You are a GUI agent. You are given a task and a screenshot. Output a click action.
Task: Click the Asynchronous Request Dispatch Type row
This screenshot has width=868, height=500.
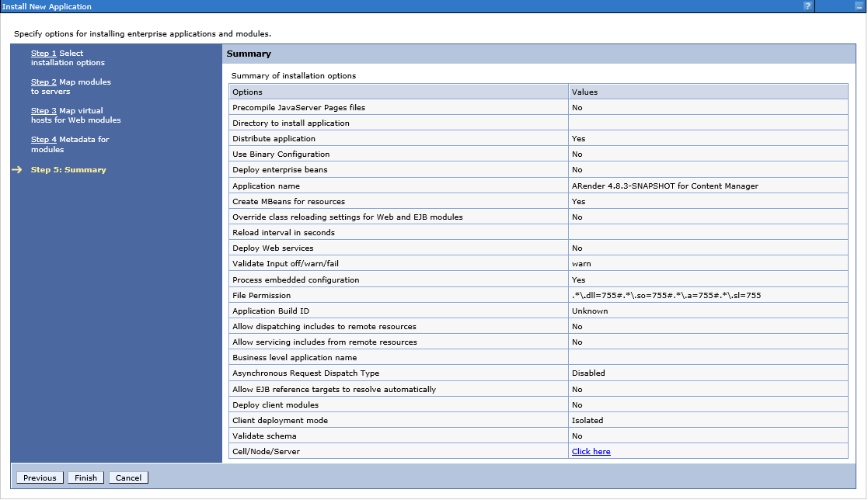coord(305,373)
